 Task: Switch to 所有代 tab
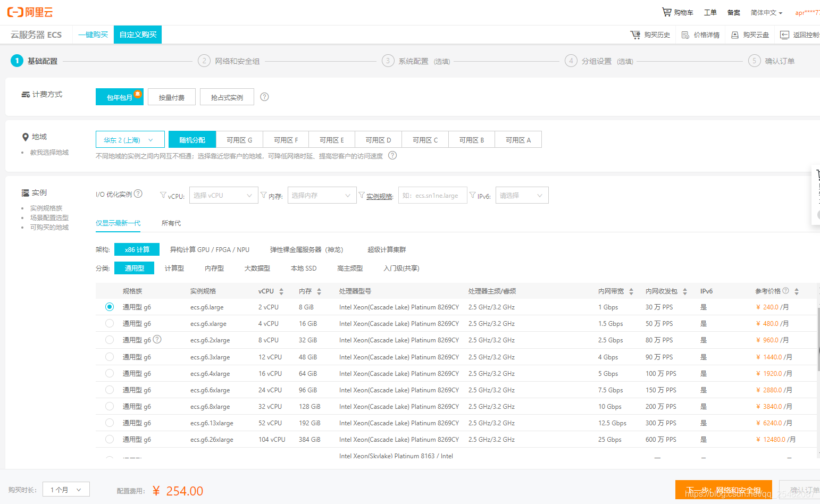pyautogui.click(x=171, y=223)
